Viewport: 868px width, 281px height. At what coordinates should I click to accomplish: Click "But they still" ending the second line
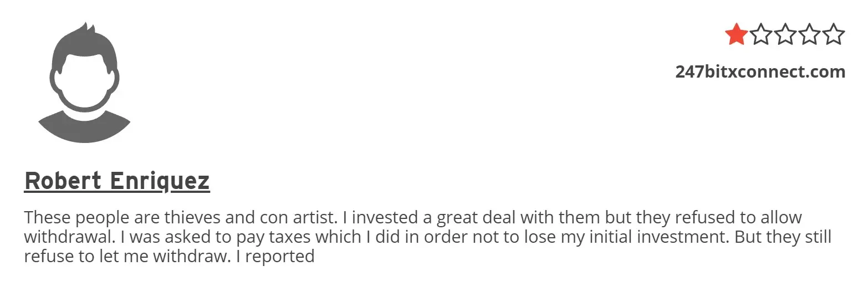click(783, 237)
